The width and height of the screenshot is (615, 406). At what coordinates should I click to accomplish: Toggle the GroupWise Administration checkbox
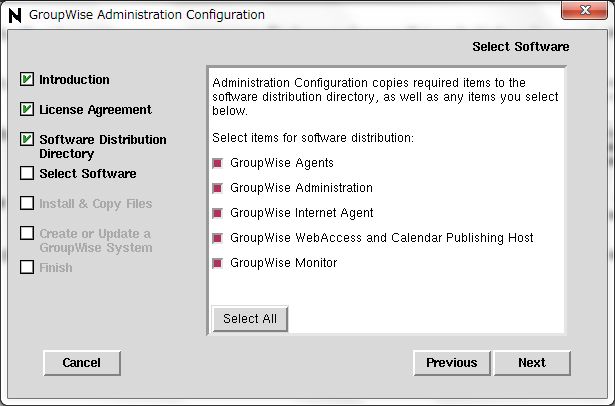tap(217, 188)
